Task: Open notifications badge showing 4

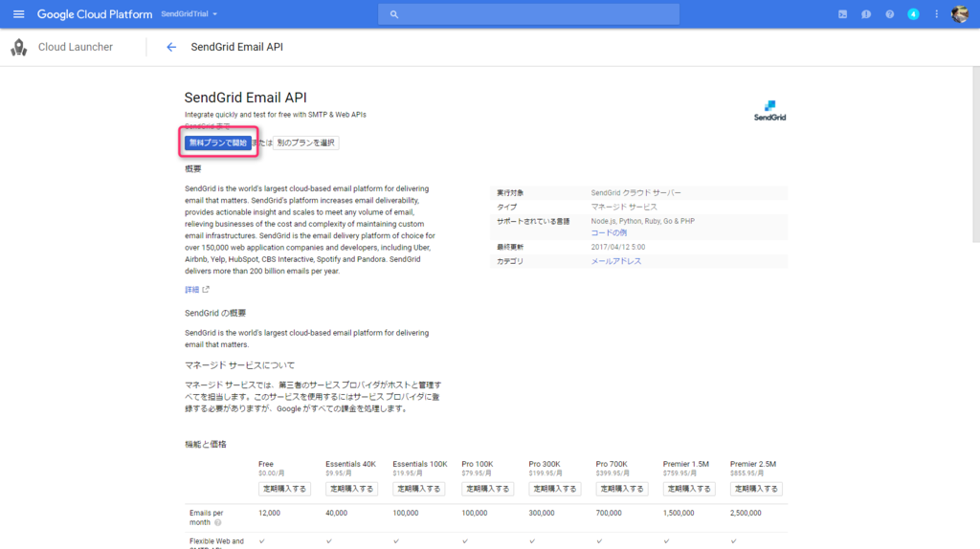Action: coord(913,13)
